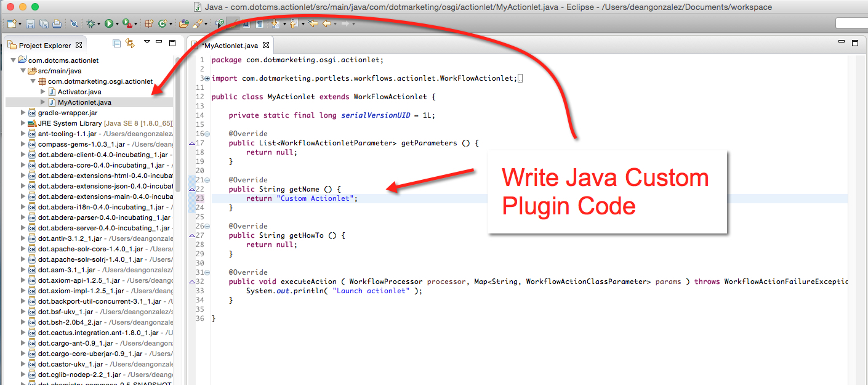The width and height of the screenshot is (868, 385).
Task: Toggle Link with Editor in Project Explorer
Action: (130, 43)
